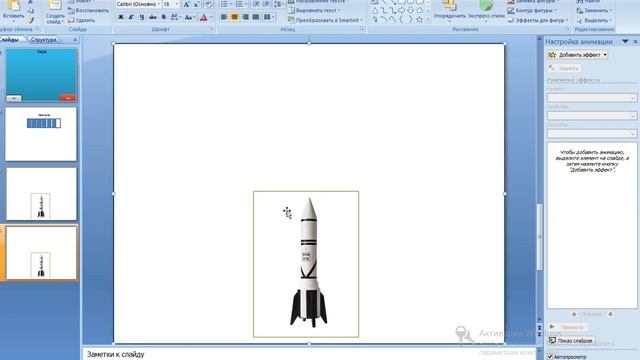Screen dimensions: 640x360
Task: Open the character spacing AV dropdown
Action: click(175, 17)
